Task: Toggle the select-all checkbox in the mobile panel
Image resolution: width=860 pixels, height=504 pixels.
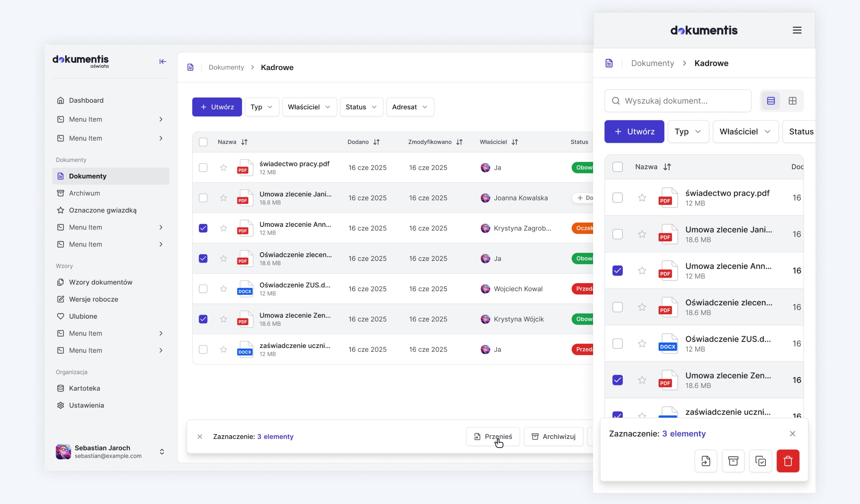Action: (618, 167)
